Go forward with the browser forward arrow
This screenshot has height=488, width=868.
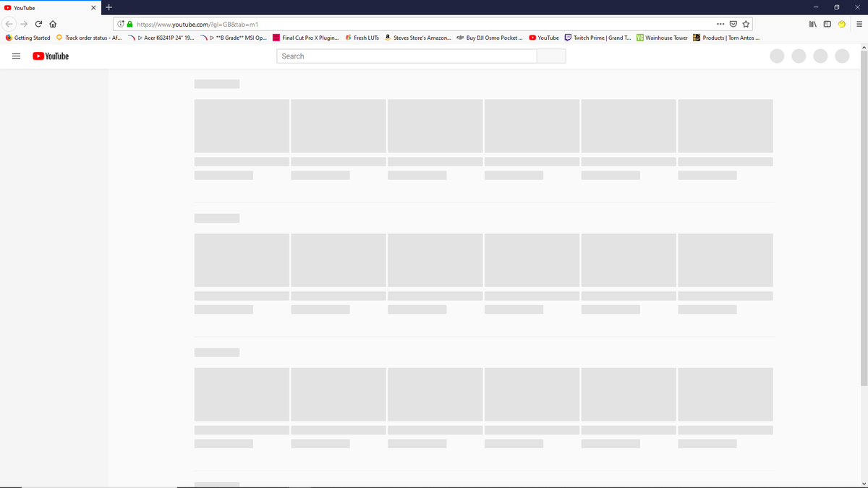[x=24, y=24]
